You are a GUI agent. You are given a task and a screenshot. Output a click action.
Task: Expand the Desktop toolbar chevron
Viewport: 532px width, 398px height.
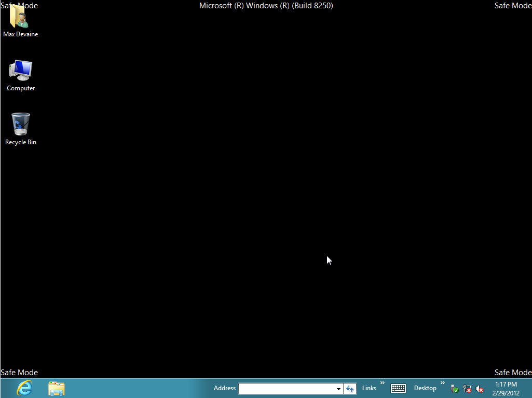(442, 383)
